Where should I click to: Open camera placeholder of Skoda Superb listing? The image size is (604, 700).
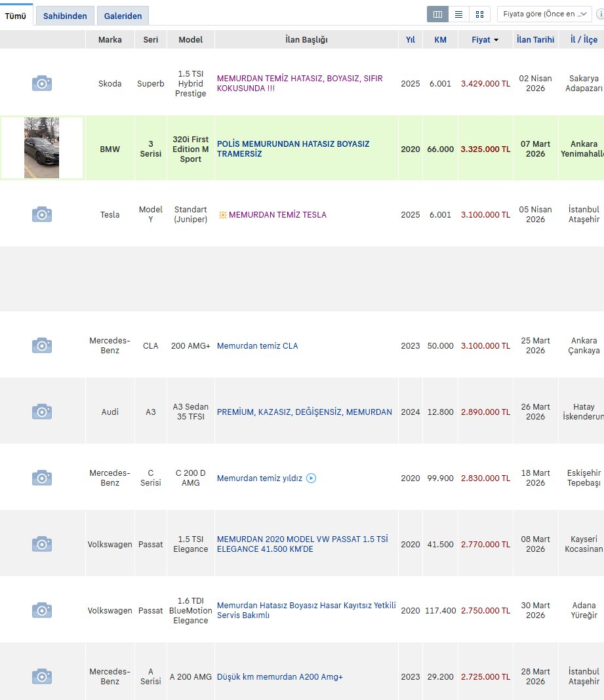pos(42,83)
